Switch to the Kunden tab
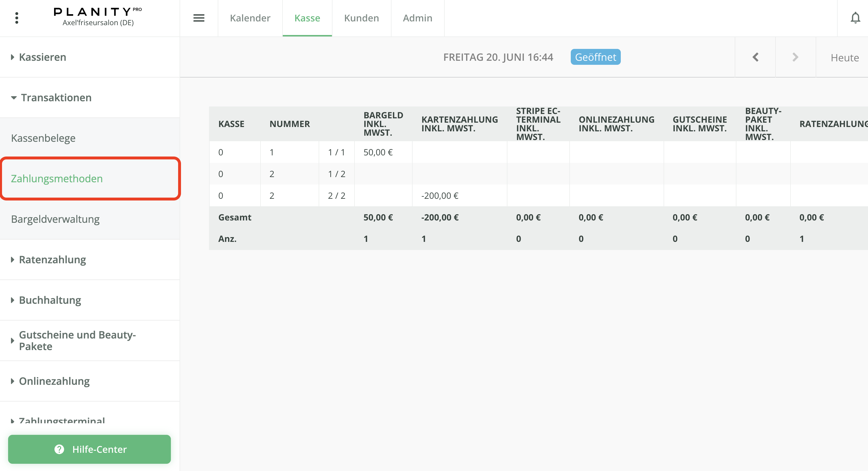The width and height of the screenshot is (868, 471). (x=361, y=18)
